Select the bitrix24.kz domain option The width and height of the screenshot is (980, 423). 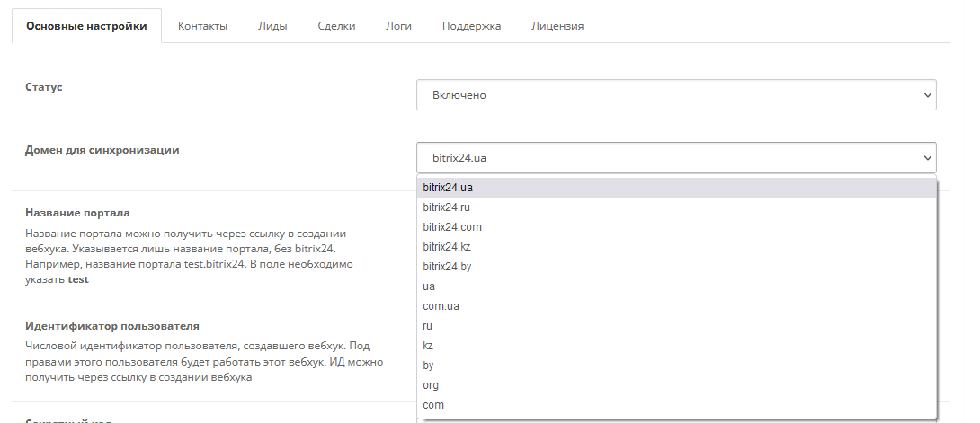point(676,247)
